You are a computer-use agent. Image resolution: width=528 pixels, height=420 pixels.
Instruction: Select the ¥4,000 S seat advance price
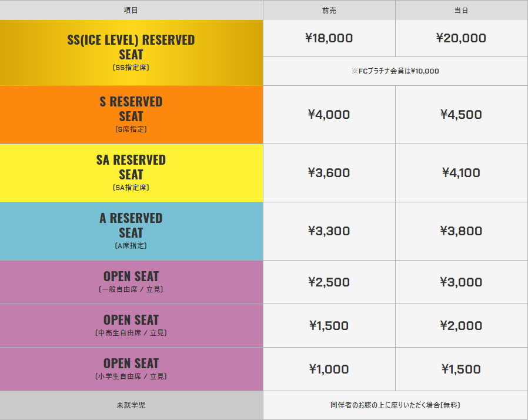(x=329, y=115)
